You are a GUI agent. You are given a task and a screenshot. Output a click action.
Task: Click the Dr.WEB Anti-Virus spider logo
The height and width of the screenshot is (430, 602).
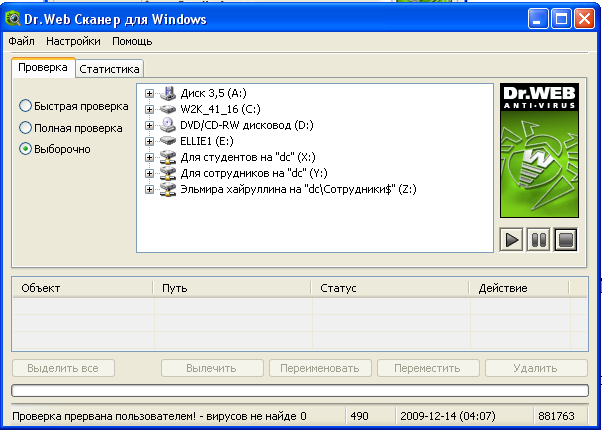(539, 150)
